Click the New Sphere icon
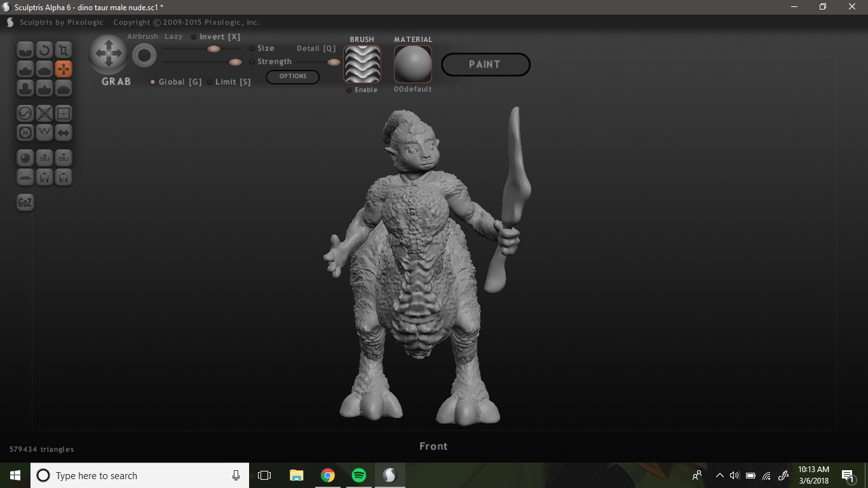 [25, 158]
